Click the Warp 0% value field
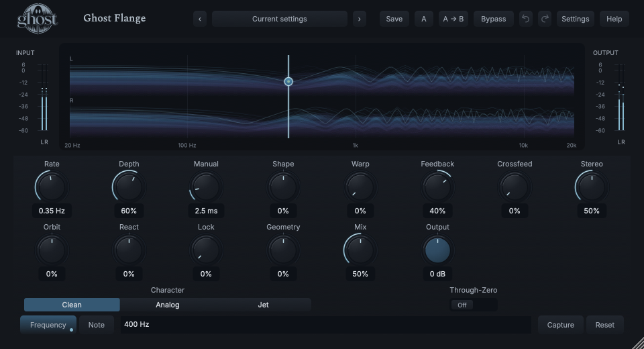Viewport: 644px width, 349px height. (x=360, y=211)
